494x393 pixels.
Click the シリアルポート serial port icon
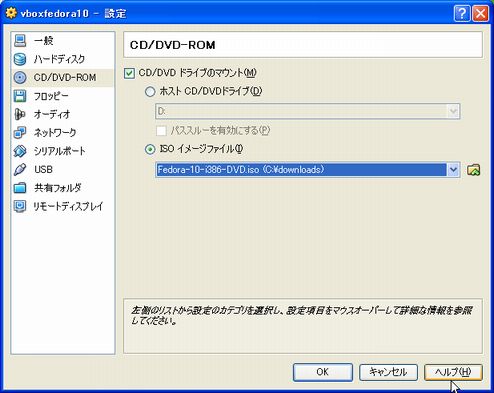(x=20, y=151)
